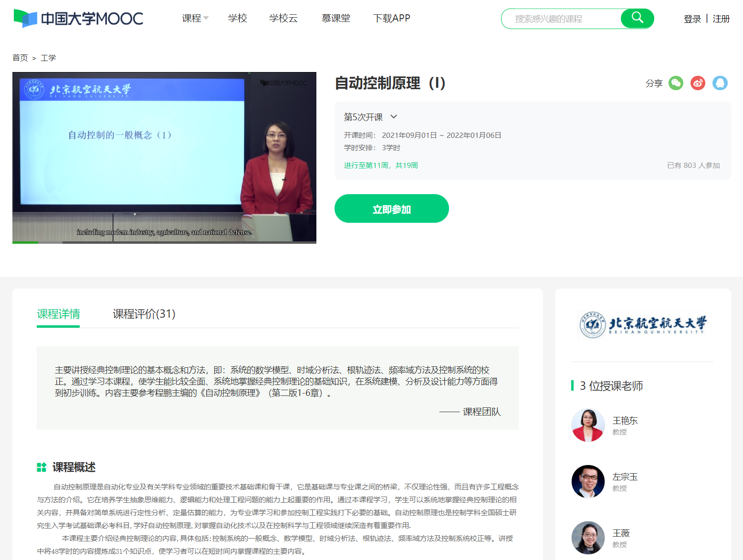This screenshot has width=743, height=560.
Task: Go to 工学 breadcrumb category
Action: tap(48, 58)
